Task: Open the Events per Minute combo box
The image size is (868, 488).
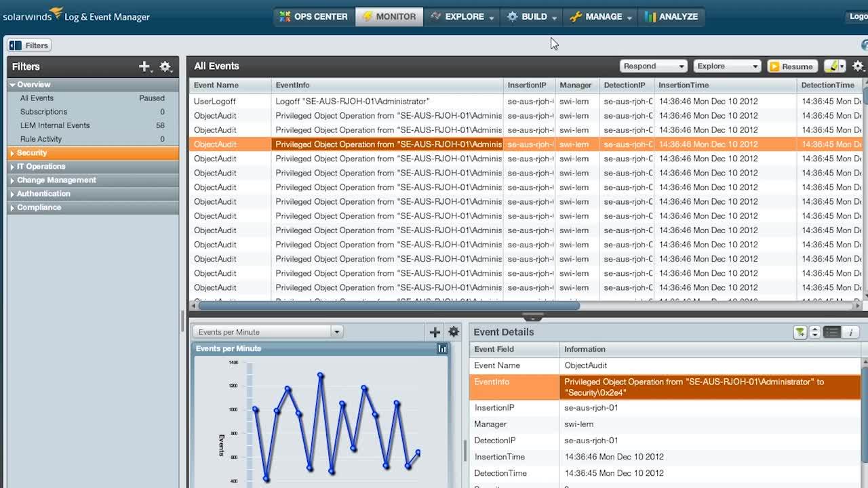Action: (x=267, y=332)
